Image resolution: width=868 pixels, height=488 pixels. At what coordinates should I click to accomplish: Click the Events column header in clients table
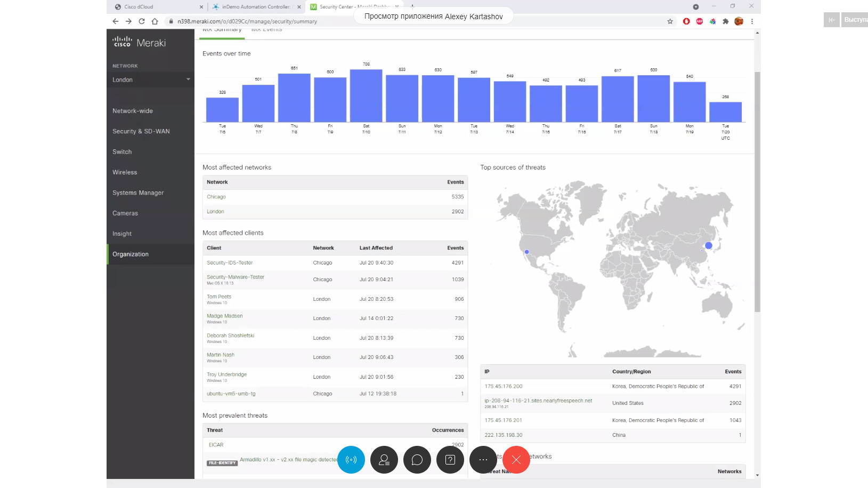456,248
